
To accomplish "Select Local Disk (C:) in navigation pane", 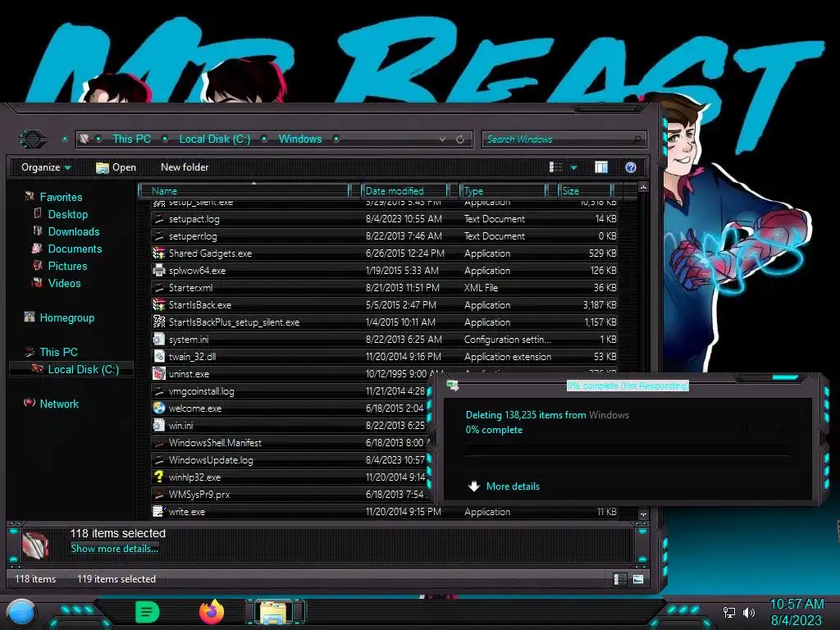I will tap(83, 369).
